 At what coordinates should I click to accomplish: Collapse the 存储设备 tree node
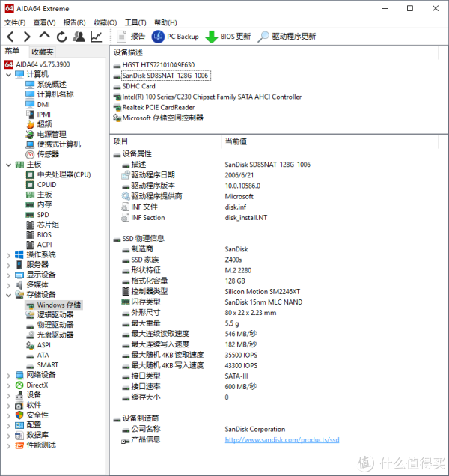click(8, 295)
